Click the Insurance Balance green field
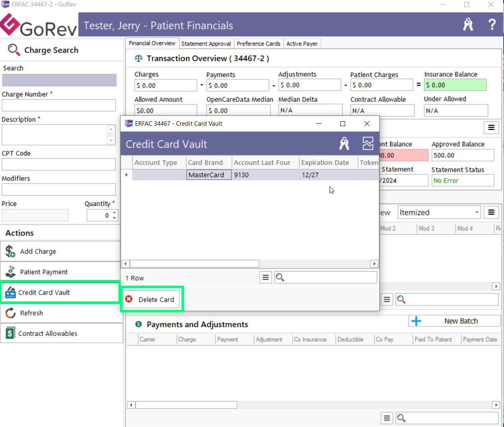 pyautogui.click(x=455, y=85)
